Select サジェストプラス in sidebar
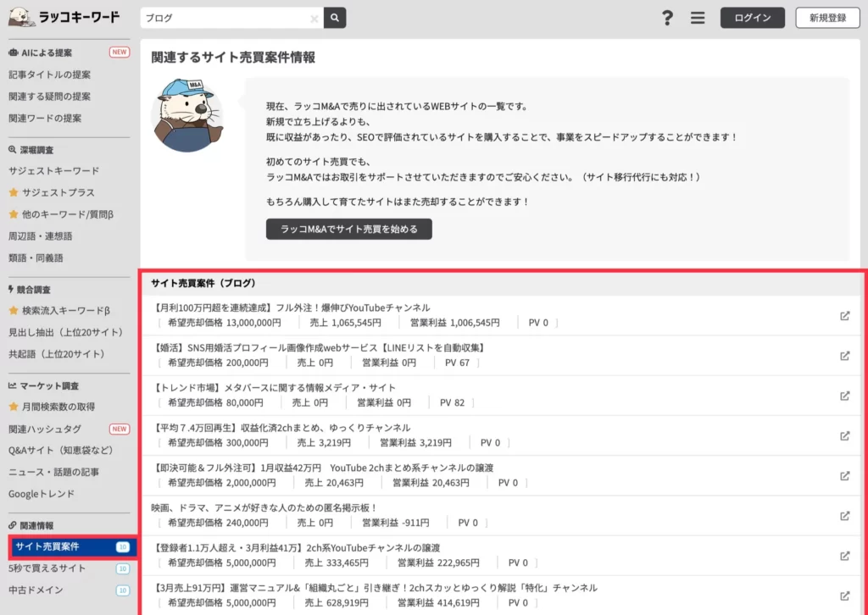868x615 pixels. (52, 192)
